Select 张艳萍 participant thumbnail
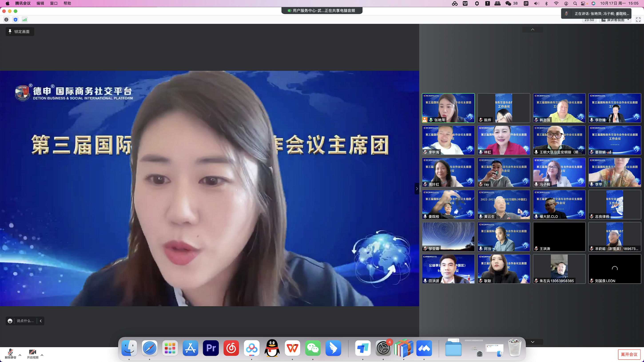This screenshot has height=362, width=644. [x=448, y=108]
